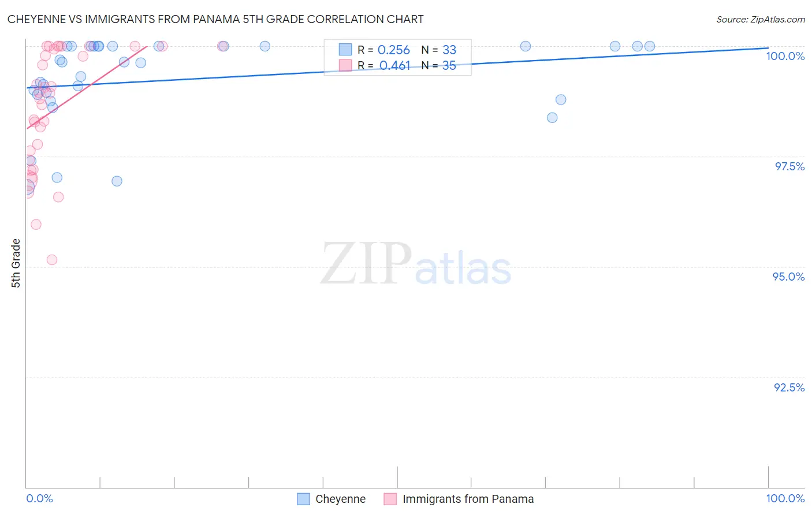Click the pink regression trend line
The width and height of the screenshot is (812, 515).
[87, 87]
